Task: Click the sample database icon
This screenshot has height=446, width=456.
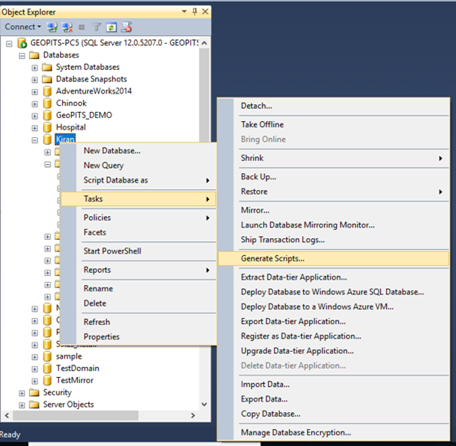Action: tap(47, 356)
